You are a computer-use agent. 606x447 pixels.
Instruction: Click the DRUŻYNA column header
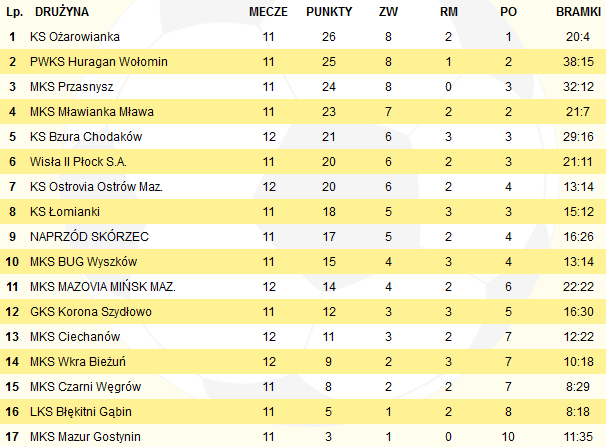coord(62,12)
